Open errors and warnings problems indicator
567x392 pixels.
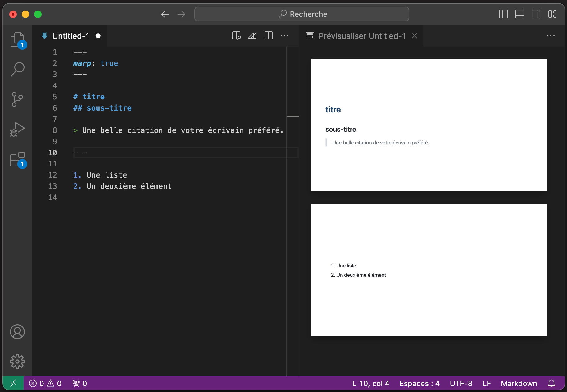(45, 383)
